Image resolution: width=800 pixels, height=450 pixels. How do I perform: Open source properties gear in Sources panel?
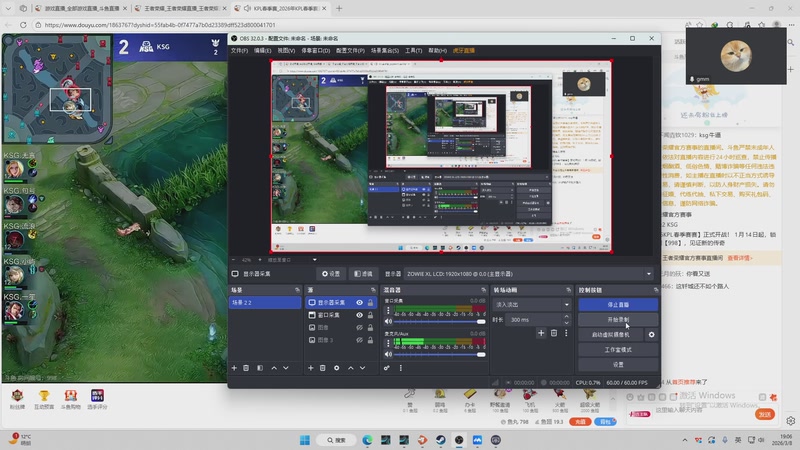tap(336, 367)
